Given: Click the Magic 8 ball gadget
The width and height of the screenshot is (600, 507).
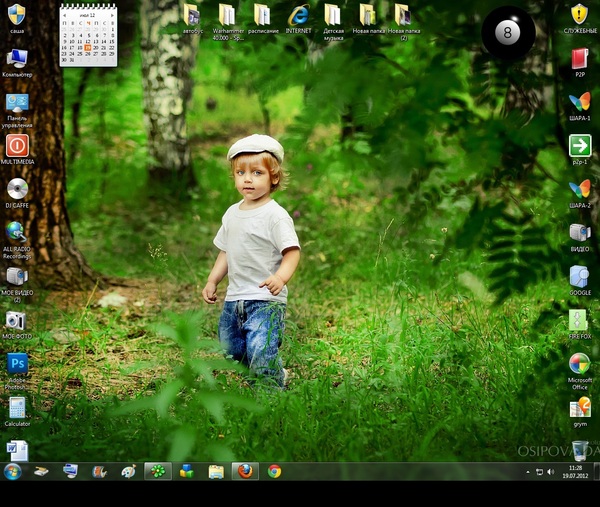Looking at the screenshot, I should click(508, 33).
